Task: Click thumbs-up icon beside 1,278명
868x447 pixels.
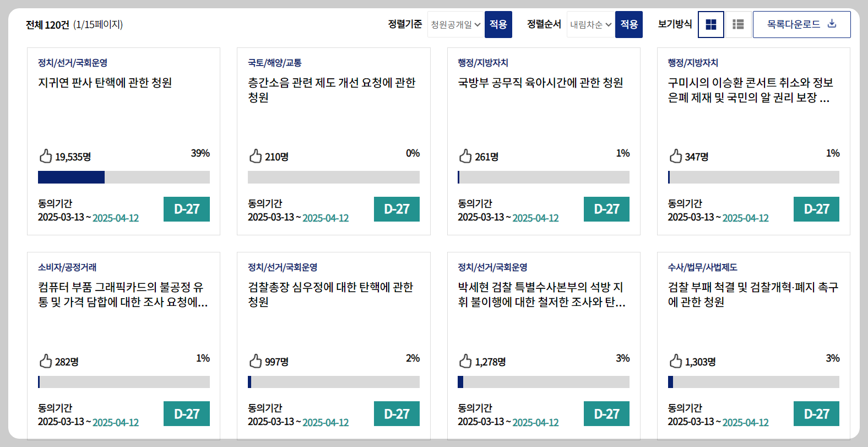Action: [465, 361]
